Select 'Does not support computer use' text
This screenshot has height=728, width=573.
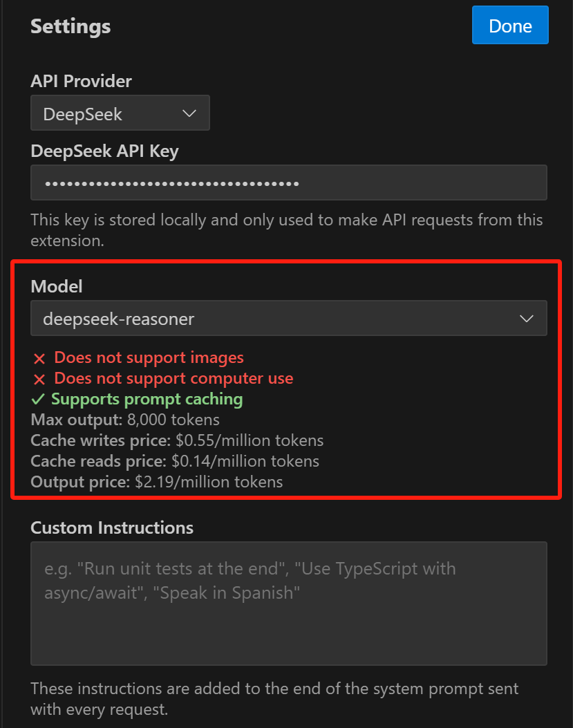173,378
